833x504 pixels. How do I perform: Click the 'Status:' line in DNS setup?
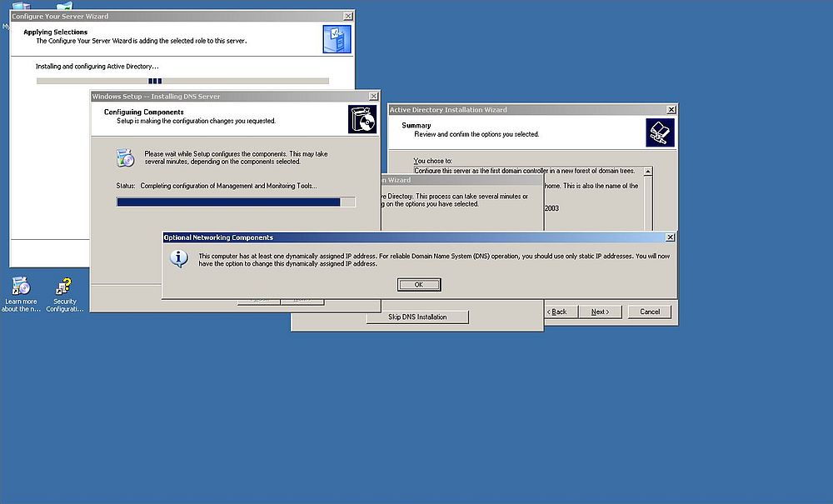[x=217, y=186]
